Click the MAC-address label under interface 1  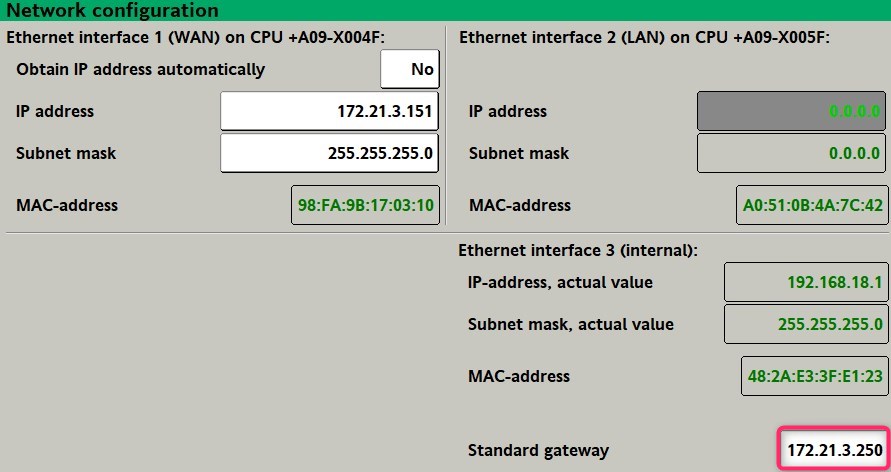tap(67, 205)
